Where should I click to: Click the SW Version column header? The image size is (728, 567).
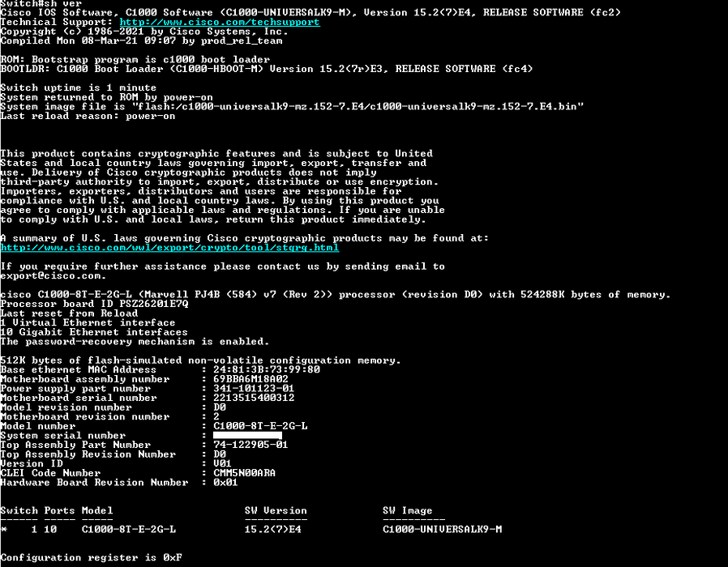276,510
